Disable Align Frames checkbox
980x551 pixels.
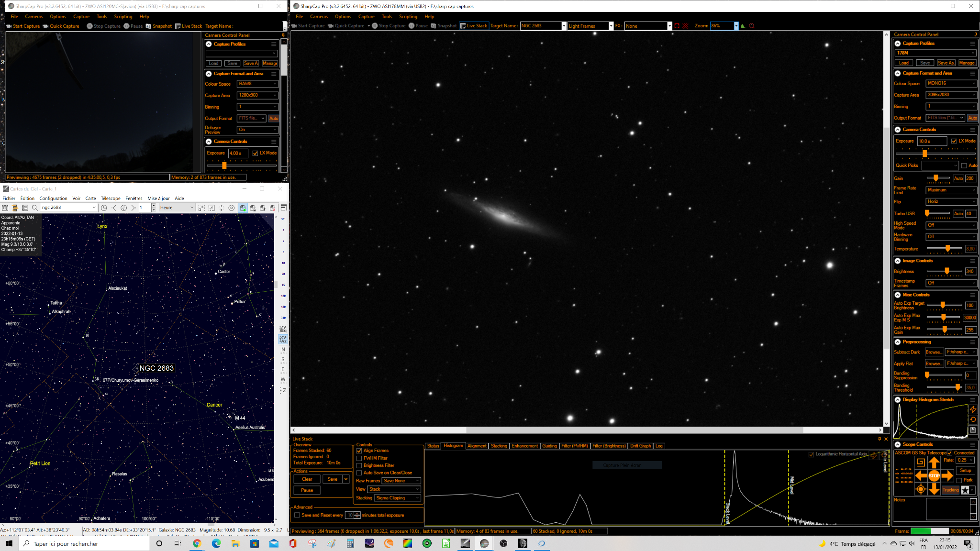[359, 451]
